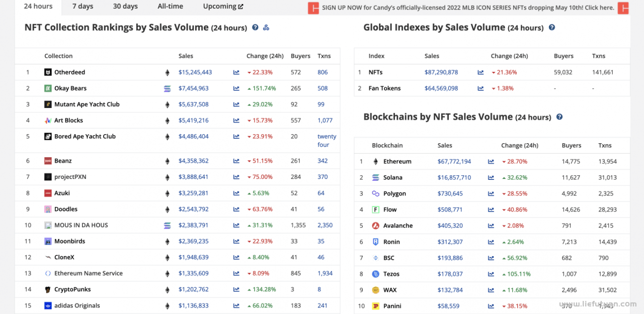Open the CryptoPunks sales chart icon
This screenshot has width=644, height=314.
236,290
